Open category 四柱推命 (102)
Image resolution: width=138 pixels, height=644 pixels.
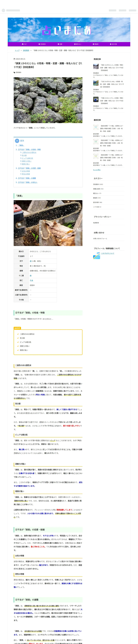98,184
